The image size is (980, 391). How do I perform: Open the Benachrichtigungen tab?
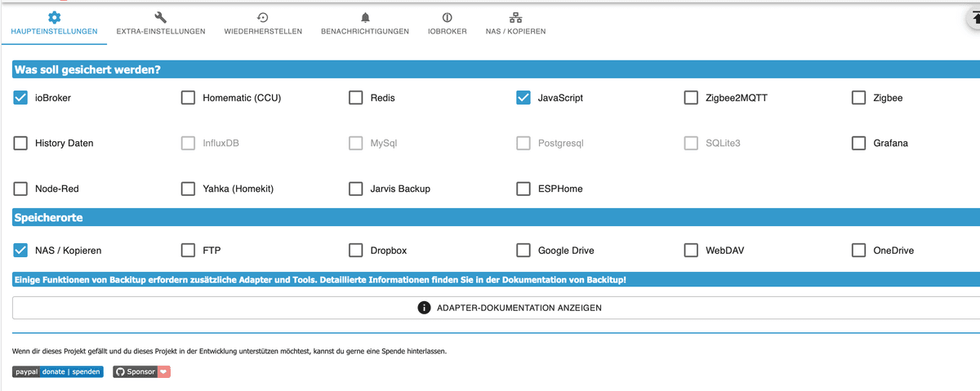tap(365, 31)
